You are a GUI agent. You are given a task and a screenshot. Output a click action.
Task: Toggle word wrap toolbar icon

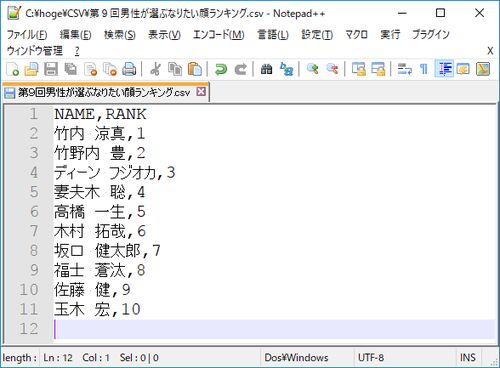(x=404, y=69)
